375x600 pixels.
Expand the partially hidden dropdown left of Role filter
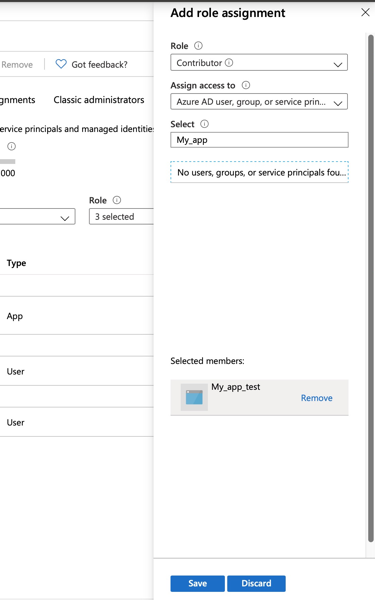(38, 217)
